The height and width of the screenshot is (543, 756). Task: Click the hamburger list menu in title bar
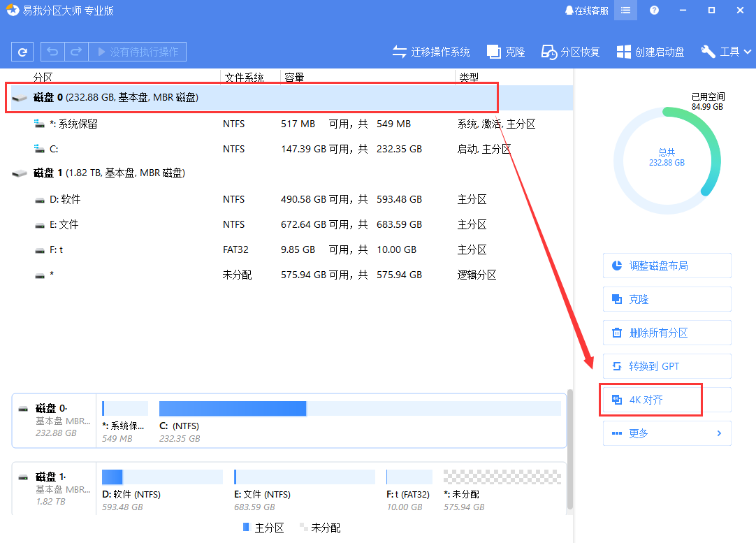[x=625, y=10]
